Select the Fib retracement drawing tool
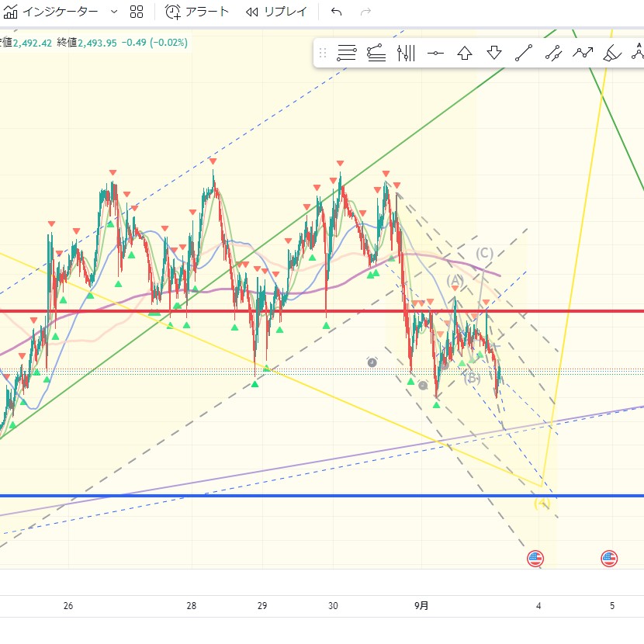Screen dimensions: 644x644 pyautogui.click(x=347, y=54)
